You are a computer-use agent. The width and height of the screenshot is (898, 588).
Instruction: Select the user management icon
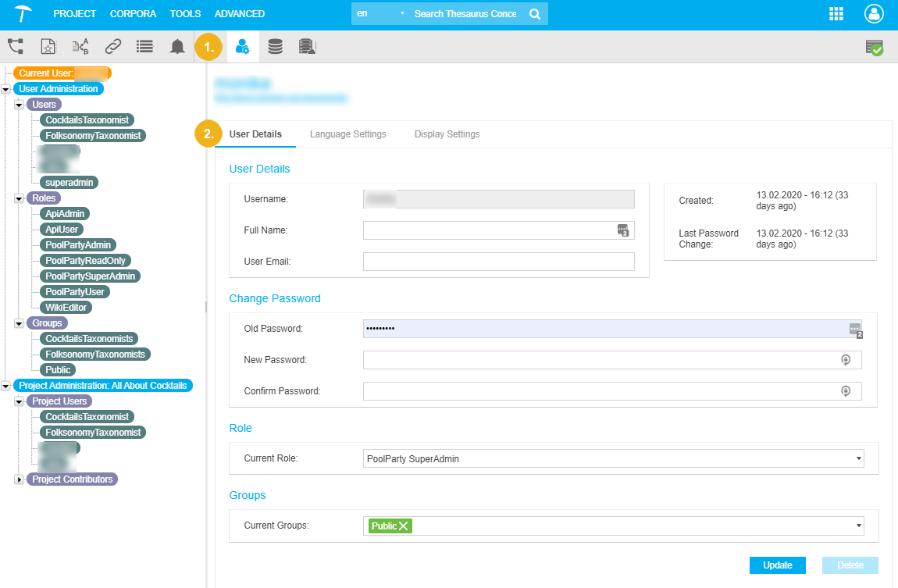[x=243, y=46]
